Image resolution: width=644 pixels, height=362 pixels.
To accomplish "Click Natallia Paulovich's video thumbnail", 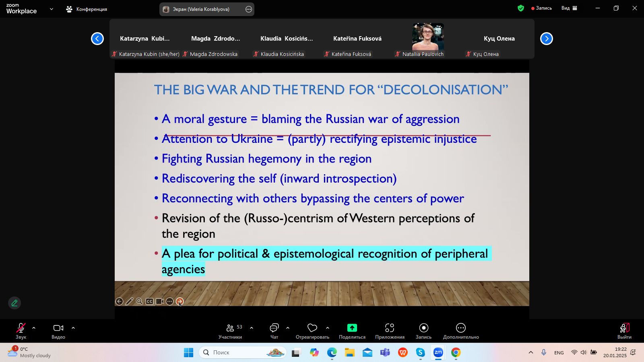I will coord(428,37).
